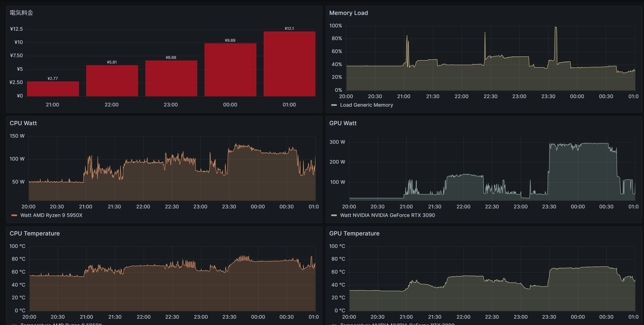Toggle the Load Generic Memory legend series
644x325 pixels.
[366, 105]
